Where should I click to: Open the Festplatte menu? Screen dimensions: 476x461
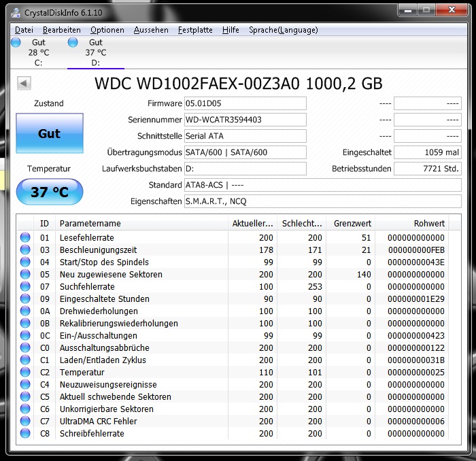pyautogui.click(x=195, y=30)
